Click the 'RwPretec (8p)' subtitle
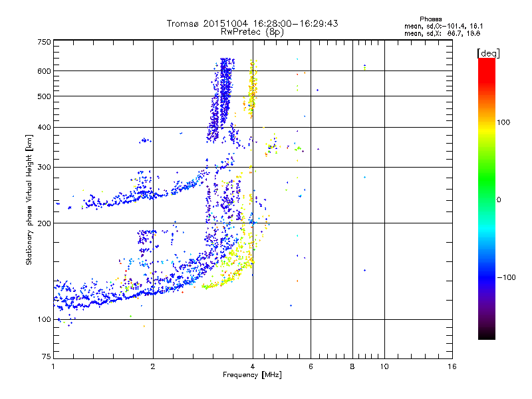532x399 pixels. (252, 32)
